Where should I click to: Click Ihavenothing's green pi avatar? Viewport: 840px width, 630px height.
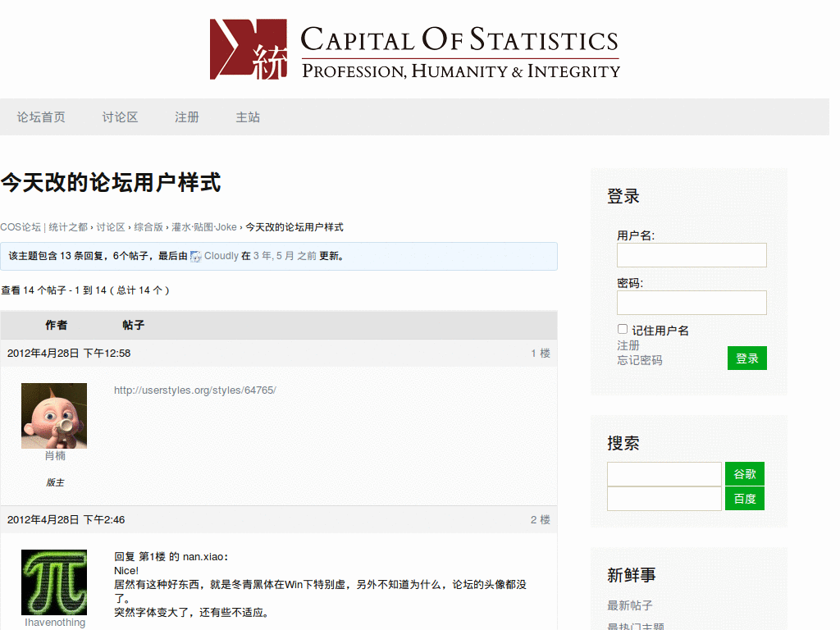click(x=54, y=582)
